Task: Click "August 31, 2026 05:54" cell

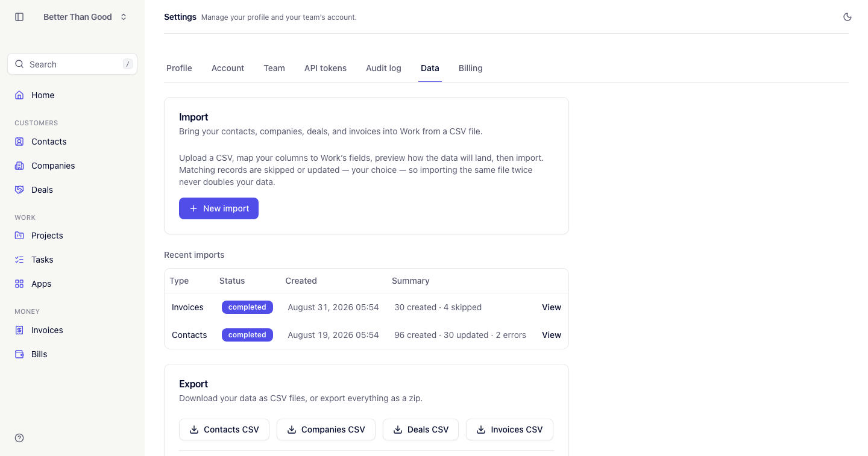Action: (333, 307)
